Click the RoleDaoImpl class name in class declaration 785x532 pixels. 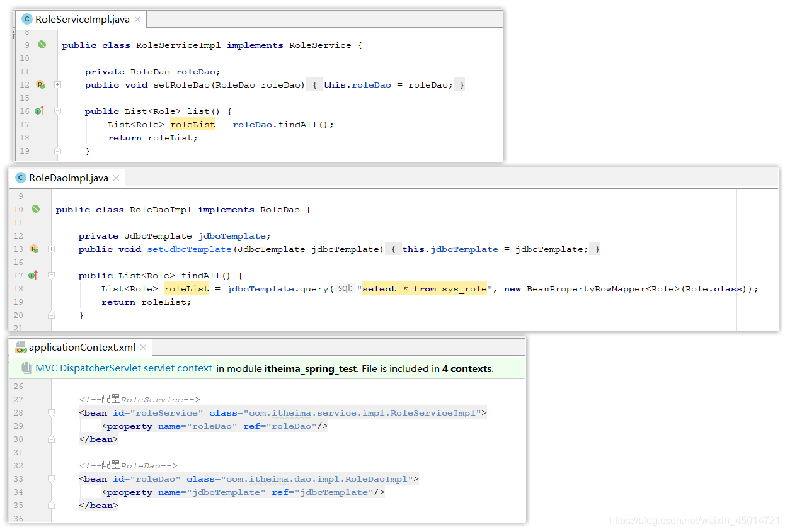pyautogui.click(x=161, y=210)
